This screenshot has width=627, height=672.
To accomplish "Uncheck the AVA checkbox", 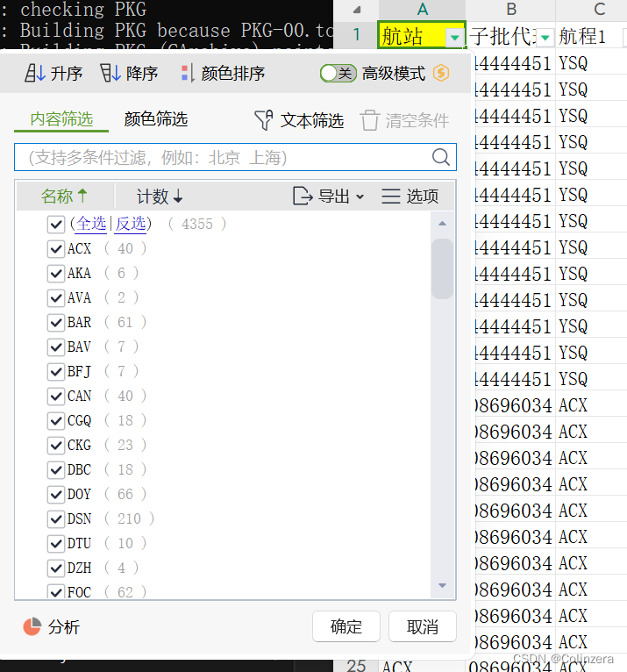I will pos(55,298).
